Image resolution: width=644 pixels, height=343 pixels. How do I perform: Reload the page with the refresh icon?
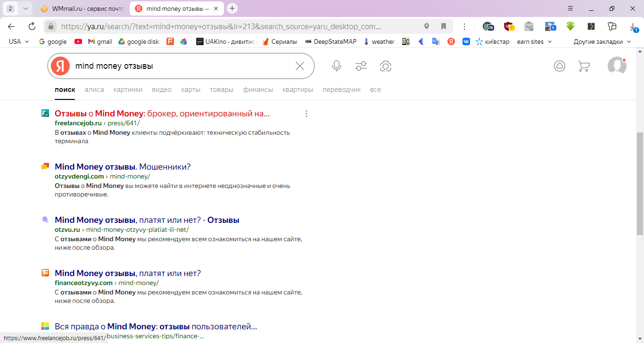point(32,26)
